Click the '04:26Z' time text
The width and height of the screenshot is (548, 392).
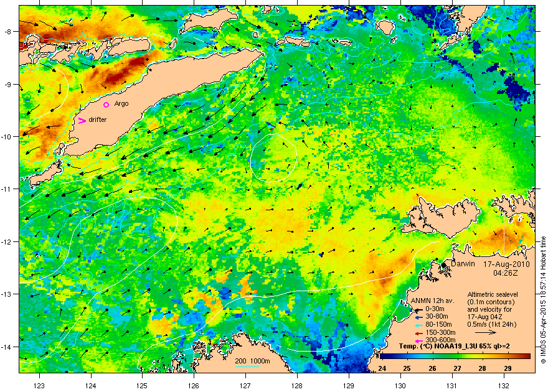point(506,273)
